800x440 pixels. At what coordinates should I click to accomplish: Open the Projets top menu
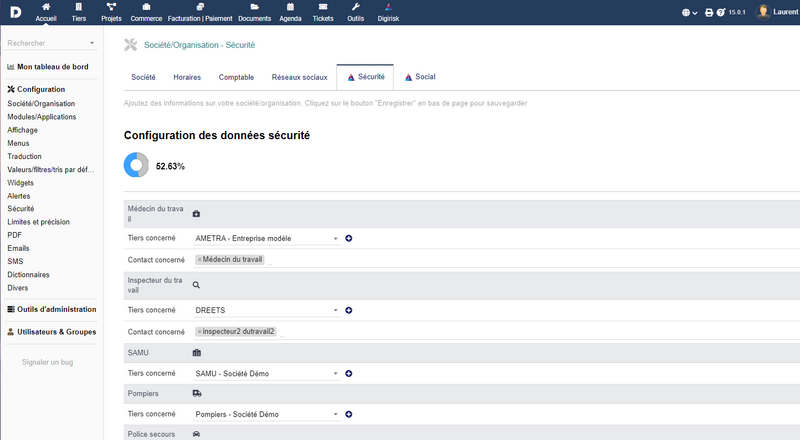tap(111, 12)
